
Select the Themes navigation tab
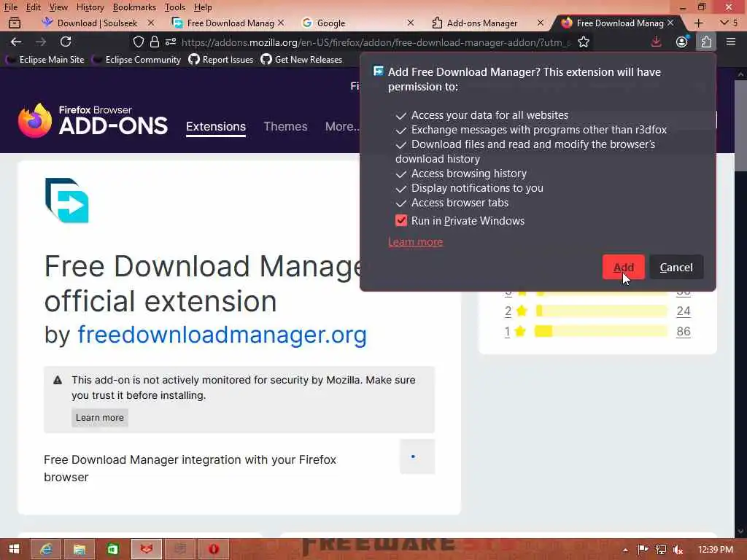coord(285,126)
